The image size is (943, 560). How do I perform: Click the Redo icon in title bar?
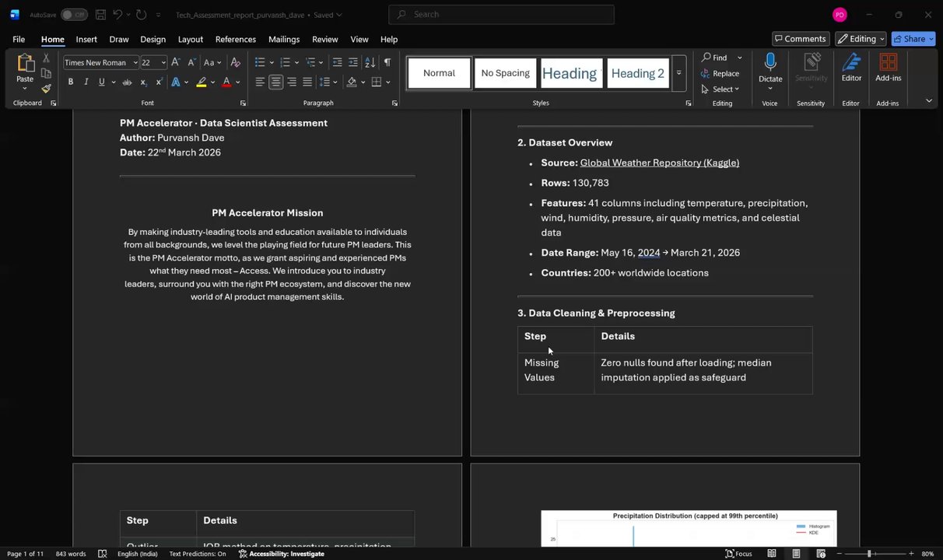tap(141, 15)
